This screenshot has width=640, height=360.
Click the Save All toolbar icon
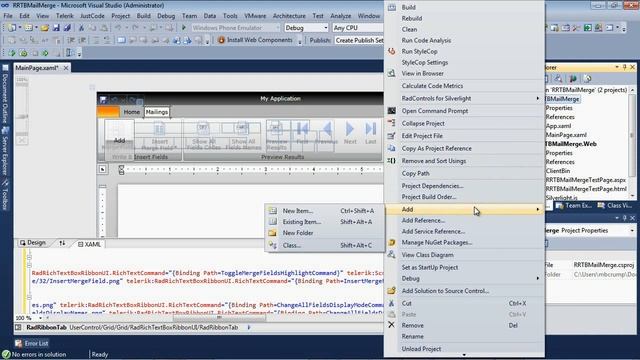[67, 28]
